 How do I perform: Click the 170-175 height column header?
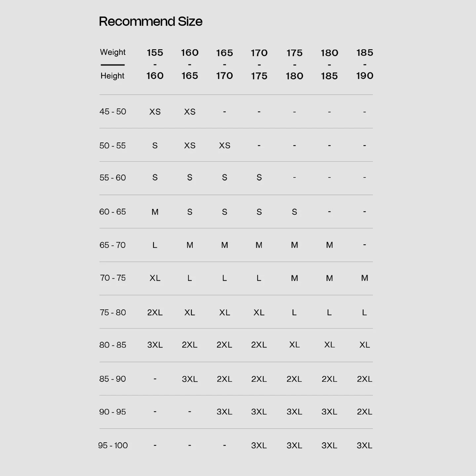(259, 64)
